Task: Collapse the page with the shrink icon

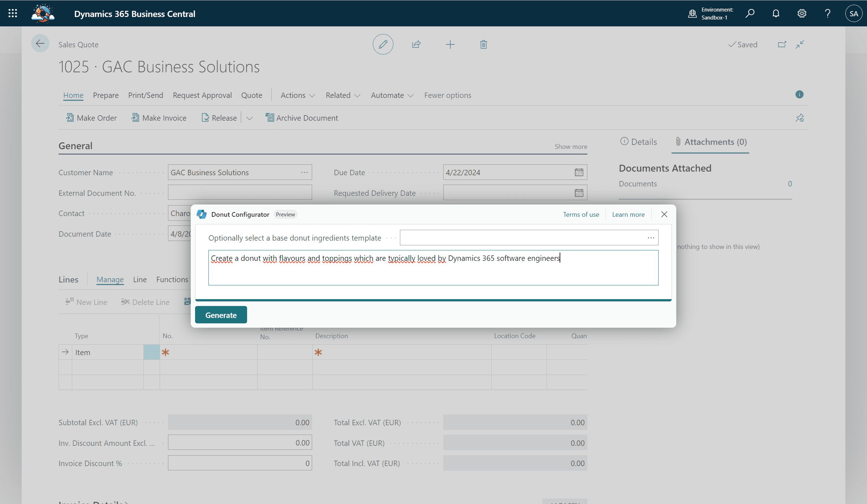Action: pyautogui.click(x=800, y=44)
